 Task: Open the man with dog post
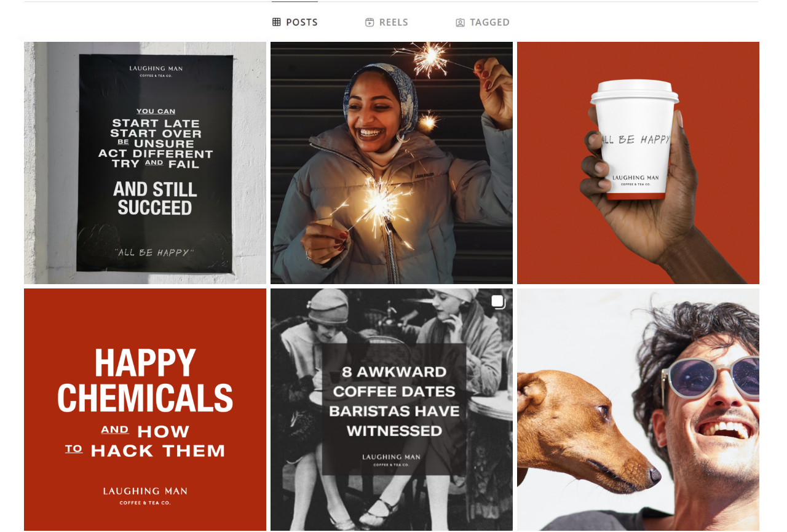click(638, 410)
